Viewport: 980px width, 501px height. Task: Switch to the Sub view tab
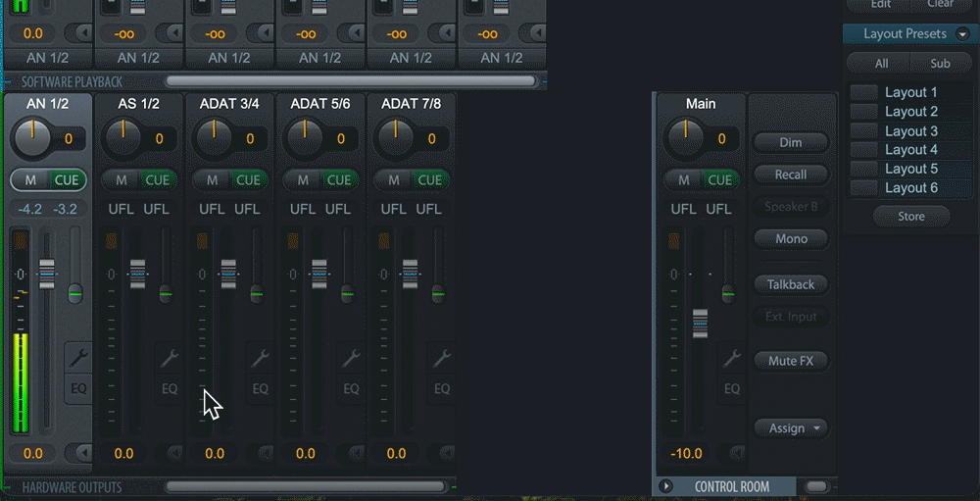[940, 64]
